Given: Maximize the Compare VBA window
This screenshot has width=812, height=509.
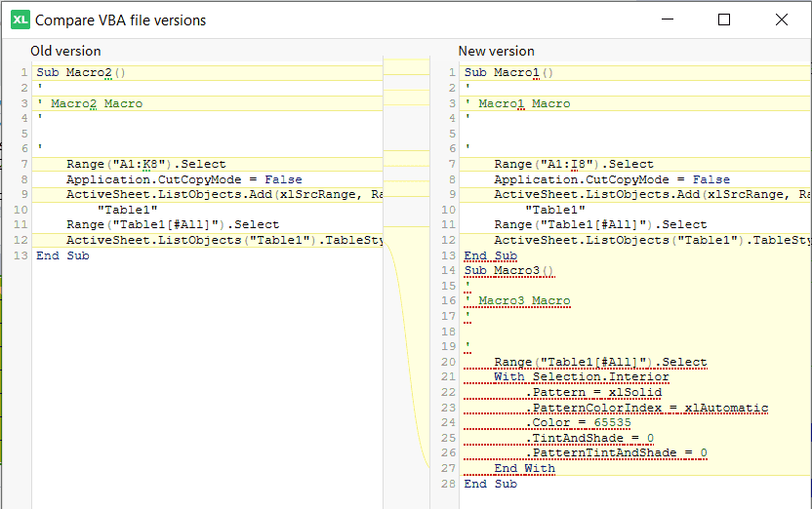Looking at the screenshot, I should (x=724, y=20).
